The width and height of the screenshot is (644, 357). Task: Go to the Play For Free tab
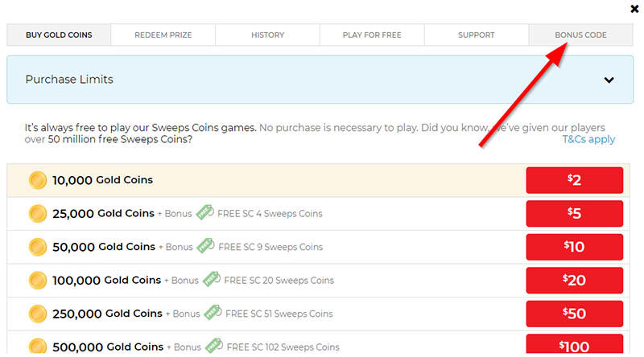pos(372,35)
